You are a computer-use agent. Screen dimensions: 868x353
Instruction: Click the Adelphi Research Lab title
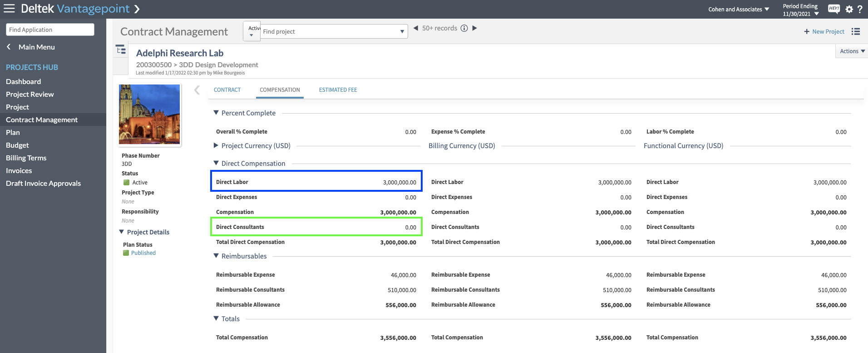[180, 53]
